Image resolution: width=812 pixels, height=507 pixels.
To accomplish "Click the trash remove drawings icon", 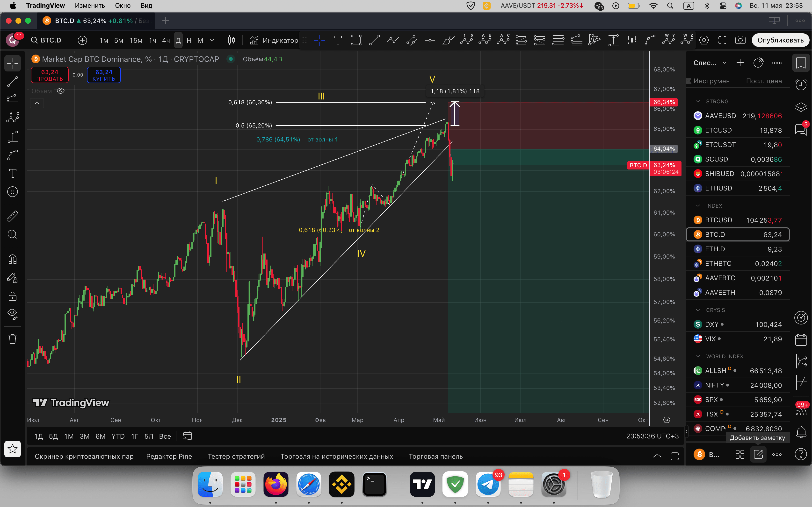I will (x=12, y=339).
